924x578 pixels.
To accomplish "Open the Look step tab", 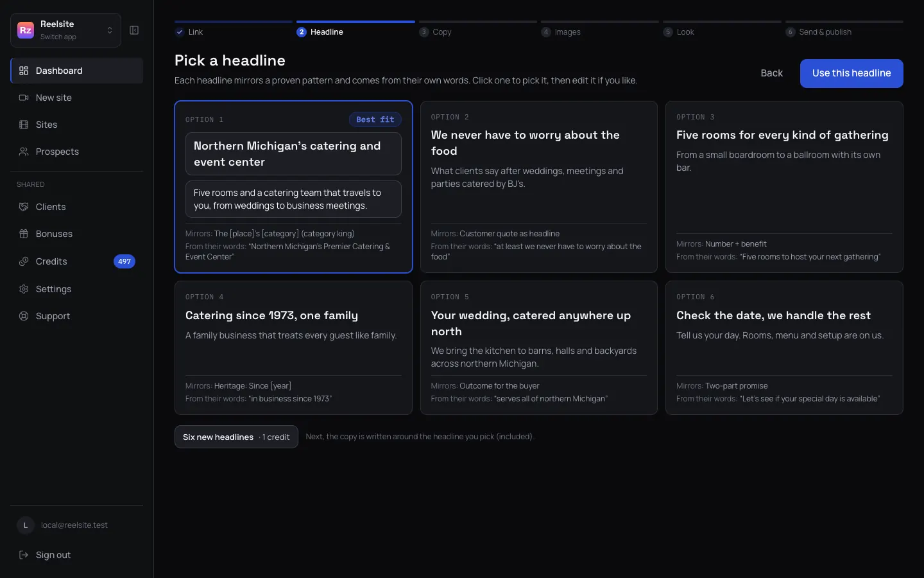I will pyautogui.click(x=722, y=30).
